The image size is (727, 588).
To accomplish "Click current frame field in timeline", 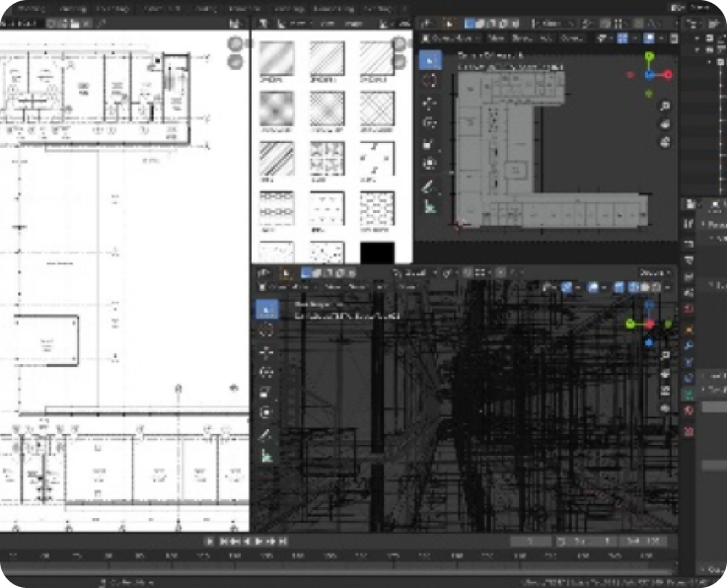I will click(531, 542).
